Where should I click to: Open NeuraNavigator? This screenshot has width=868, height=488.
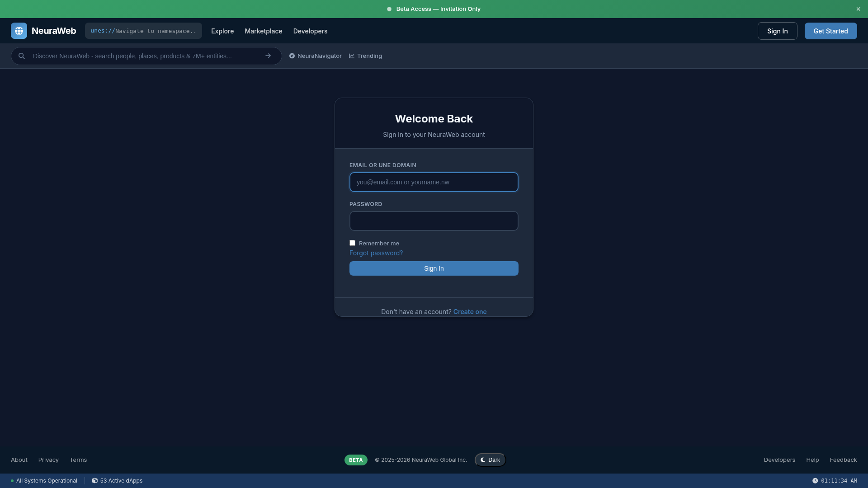click(316, 56)
